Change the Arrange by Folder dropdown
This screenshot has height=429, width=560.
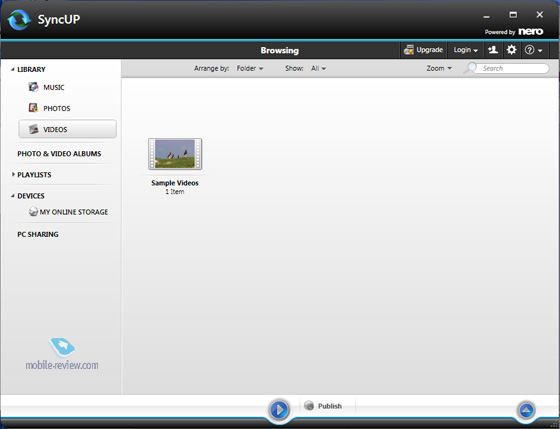click(x=250, y=68)
